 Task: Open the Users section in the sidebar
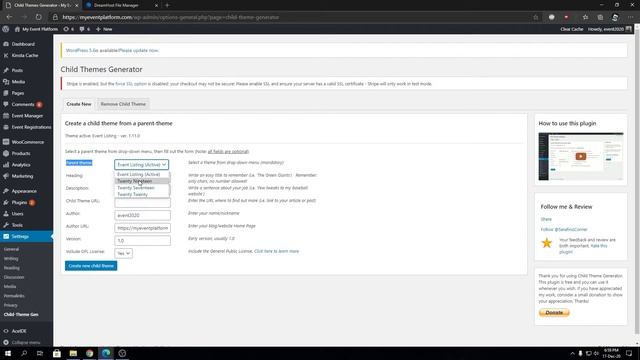pos(17,214)
